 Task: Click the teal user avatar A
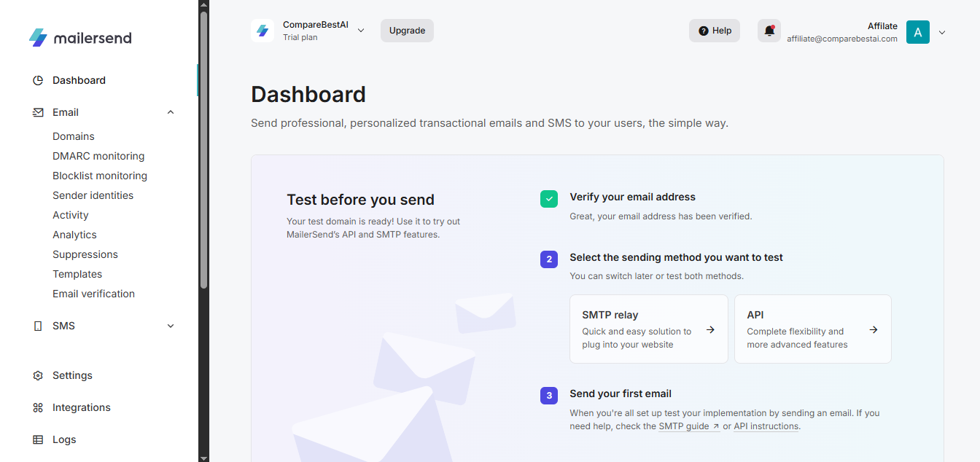(x=918, y=32)
